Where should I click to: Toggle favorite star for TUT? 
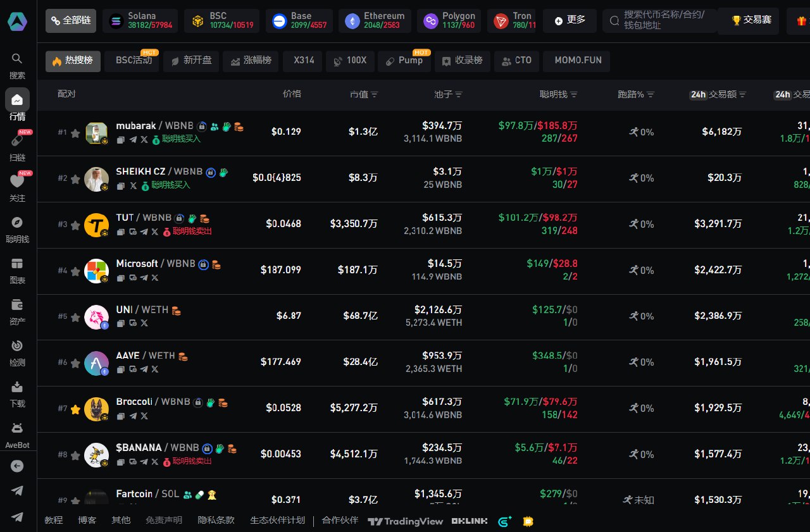click(x=75, y=225)
